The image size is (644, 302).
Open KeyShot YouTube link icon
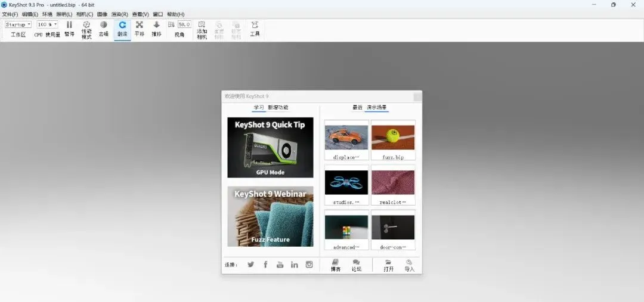(280, 264)
